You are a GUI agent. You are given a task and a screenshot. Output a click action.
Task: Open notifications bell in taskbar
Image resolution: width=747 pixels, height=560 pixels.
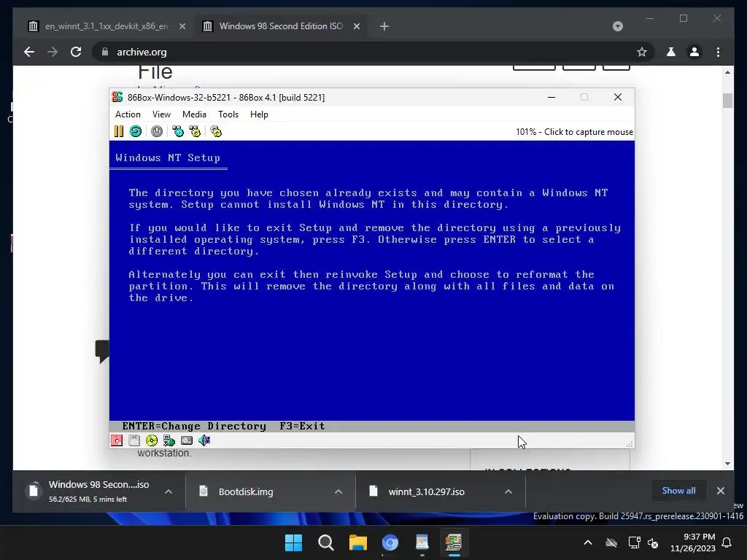click(727, 542)
